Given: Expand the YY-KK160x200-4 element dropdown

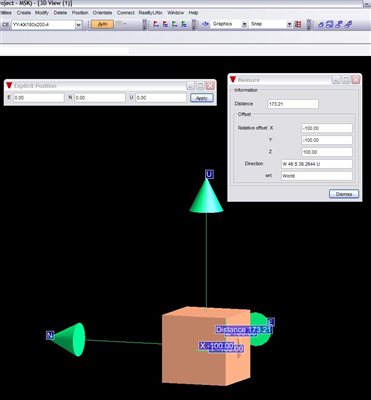Looking at the screenshot, I should pos(79,25).
